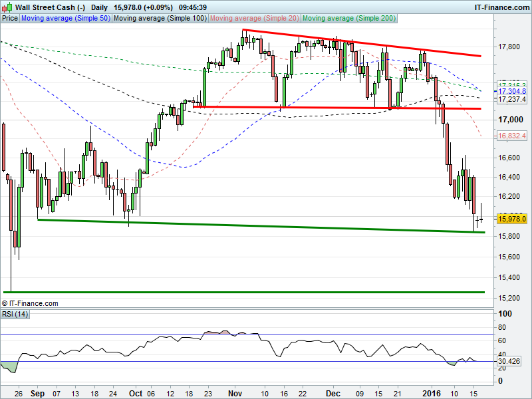
Task: Select the Moving average (Simple 50) label
Action: pyautogui.click(x=65, y=19)
